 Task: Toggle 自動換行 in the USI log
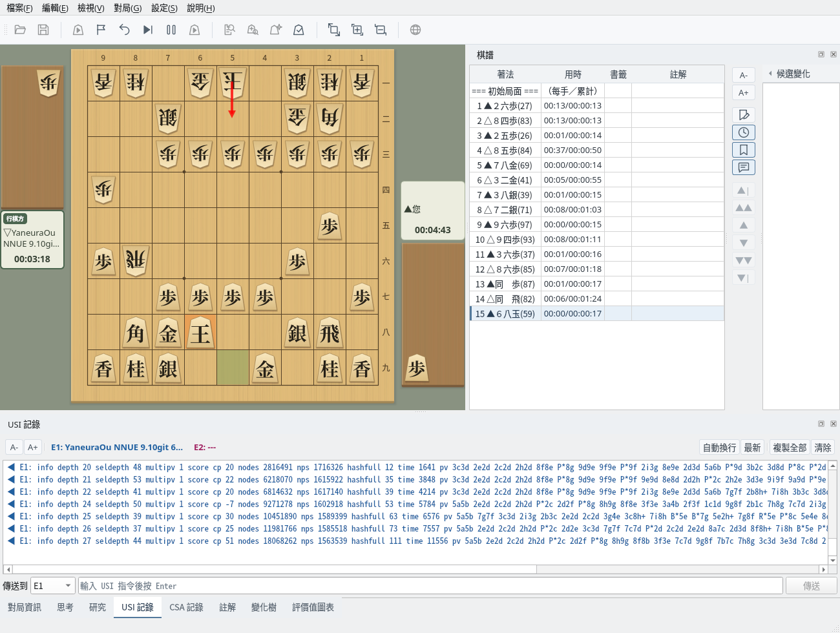[x=720, y=448]
